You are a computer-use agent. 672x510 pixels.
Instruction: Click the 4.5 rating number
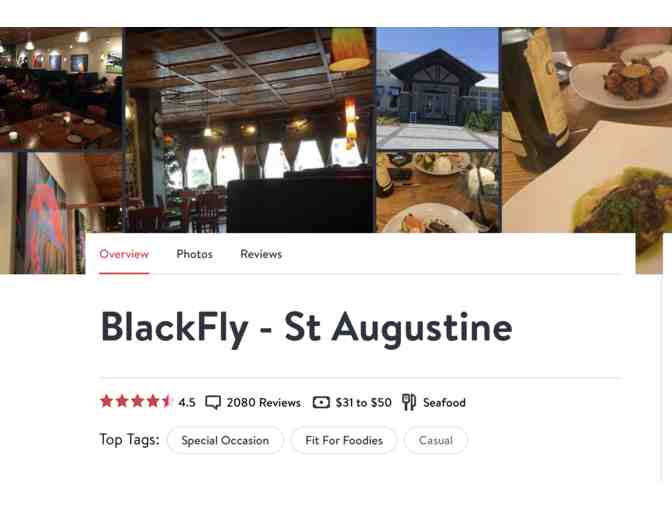coord(187,402)
